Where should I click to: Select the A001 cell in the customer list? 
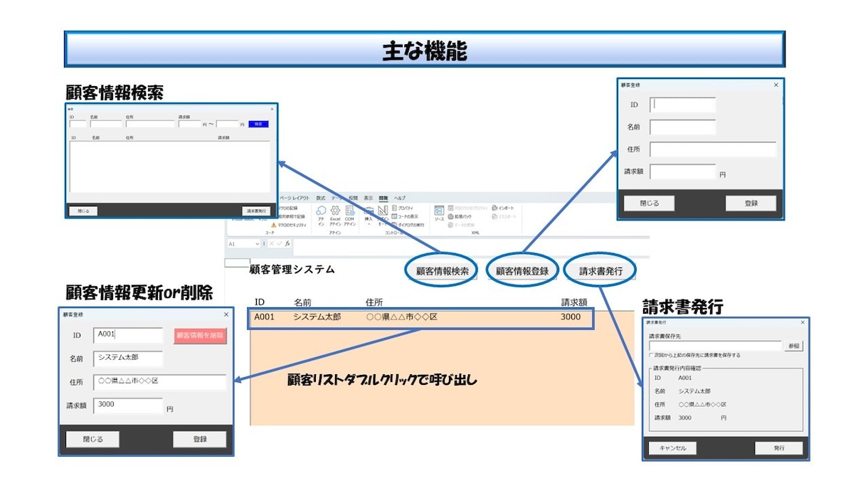265,317
